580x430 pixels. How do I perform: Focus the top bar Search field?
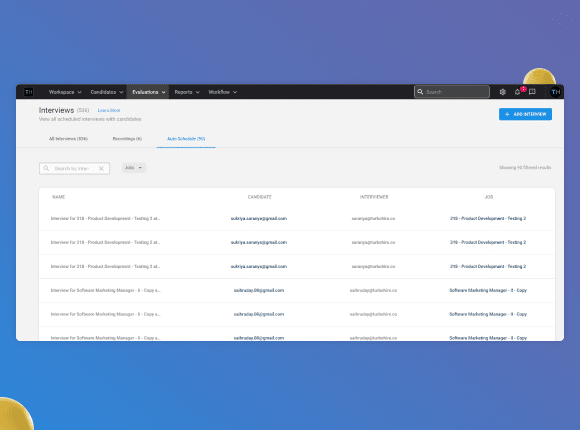point(452,92)
